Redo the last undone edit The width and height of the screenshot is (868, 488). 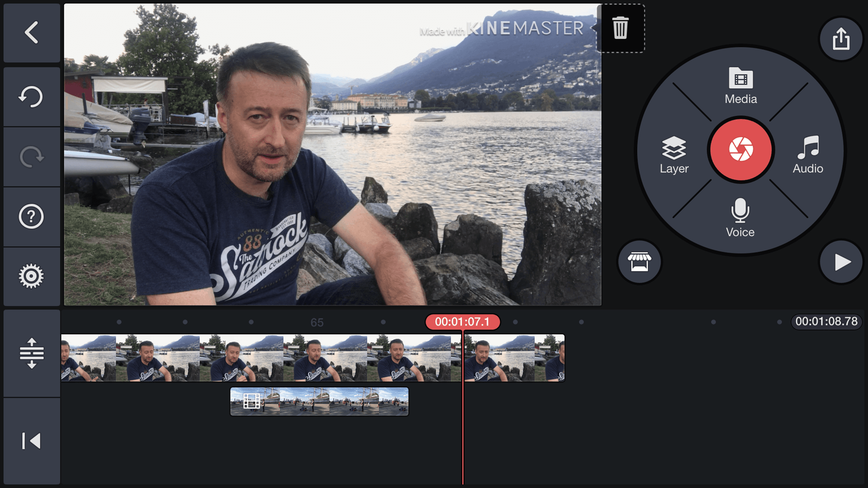(32, 157)
